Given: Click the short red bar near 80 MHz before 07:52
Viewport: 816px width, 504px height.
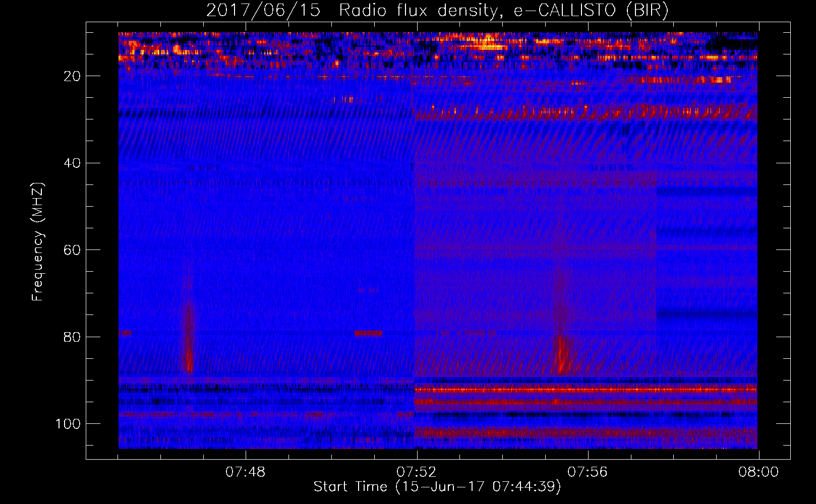Looking at the screenshot, I should [368, 333].
